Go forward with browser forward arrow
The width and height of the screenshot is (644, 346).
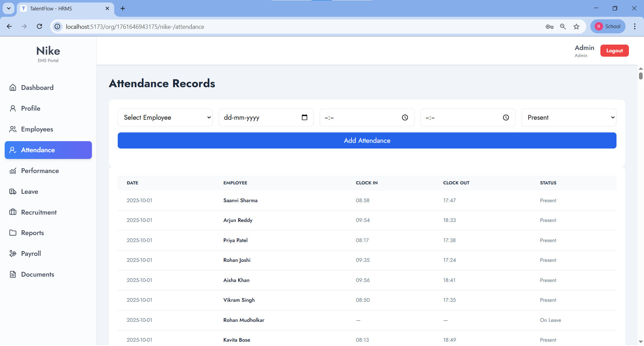coord(24,26)
